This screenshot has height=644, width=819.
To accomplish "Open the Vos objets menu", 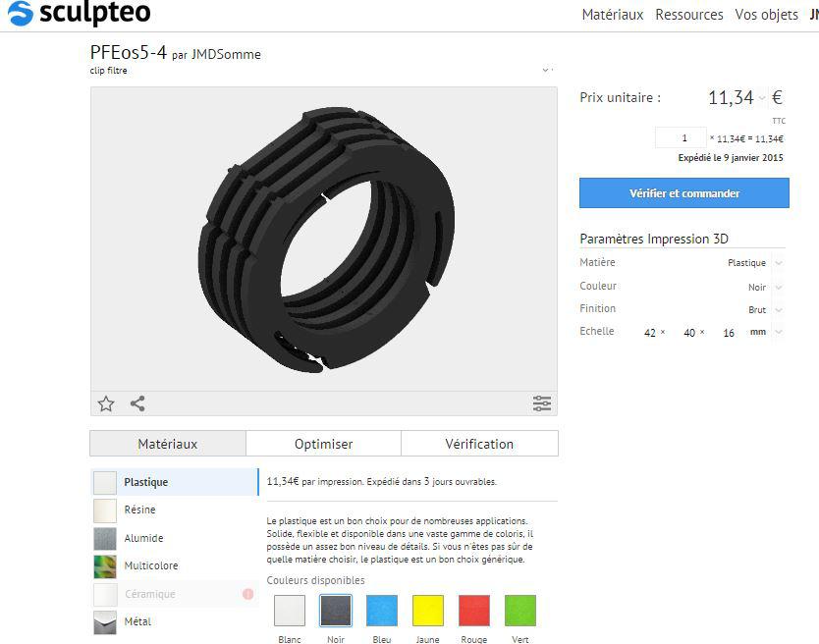I will [766, 15].
